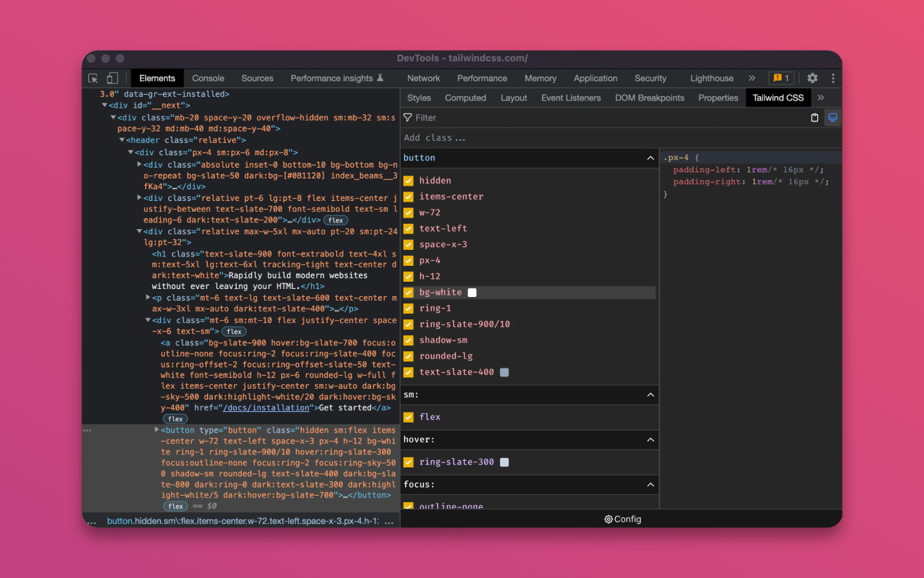Collapse the sm: section

[650, 394]
